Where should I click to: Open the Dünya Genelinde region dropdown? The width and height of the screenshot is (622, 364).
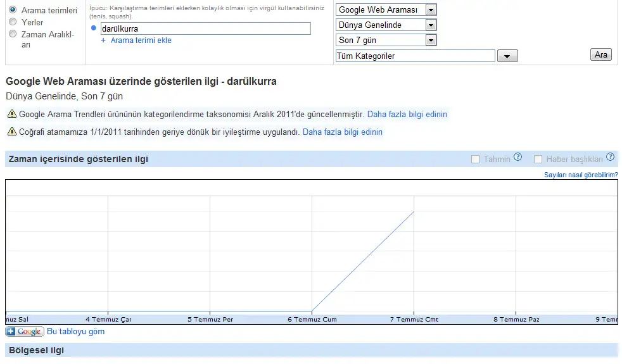point(386,25)
